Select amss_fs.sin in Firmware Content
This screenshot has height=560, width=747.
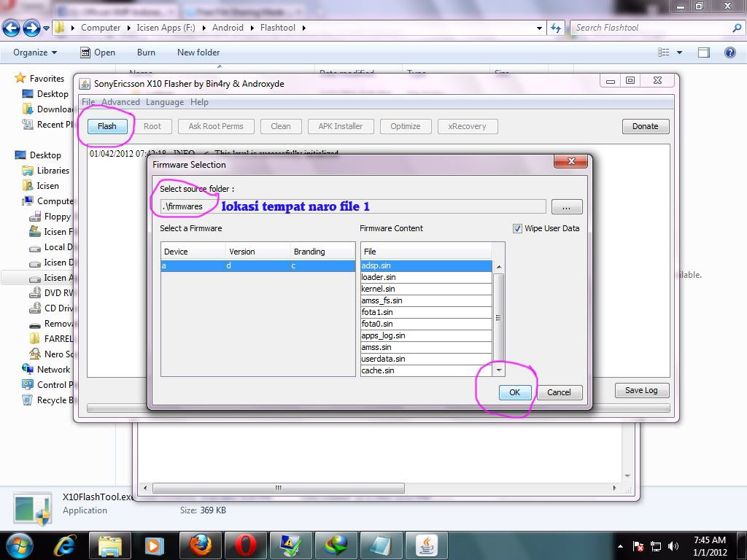[x=426, y=300]
